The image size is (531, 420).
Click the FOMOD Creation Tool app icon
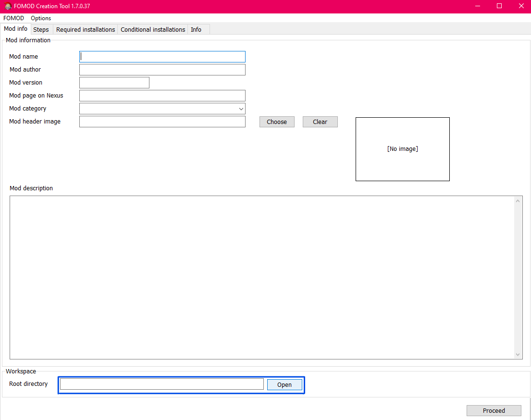tap(8, 6)
